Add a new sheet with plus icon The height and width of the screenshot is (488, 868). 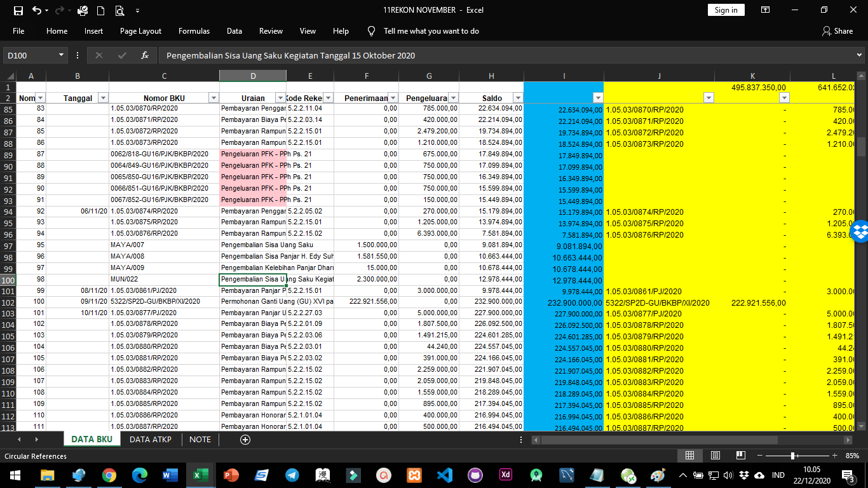(245, 439)
